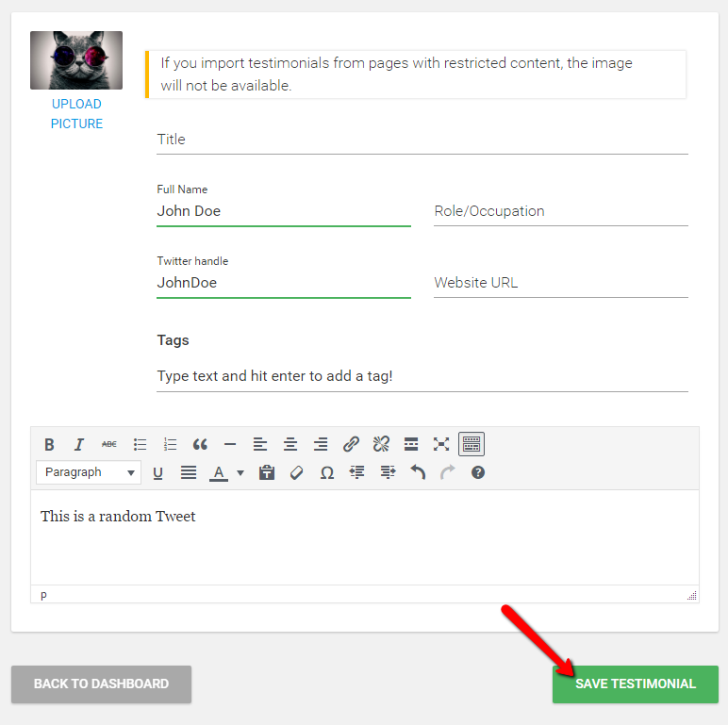Viewport: 728px width, 725px height.
Task: Open editor help question mark icon
Action: (478, 472)
